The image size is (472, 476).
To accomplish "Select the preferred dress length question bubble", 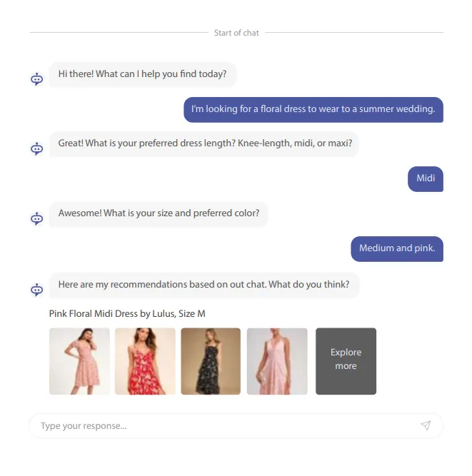I will 204,143.
